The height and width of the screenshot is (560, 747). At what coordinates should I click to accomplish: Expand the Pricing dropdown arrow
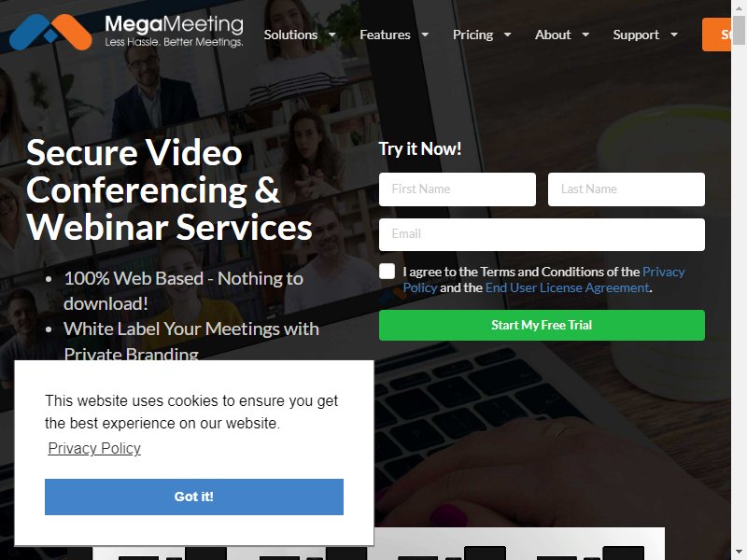tap(507, 35)
